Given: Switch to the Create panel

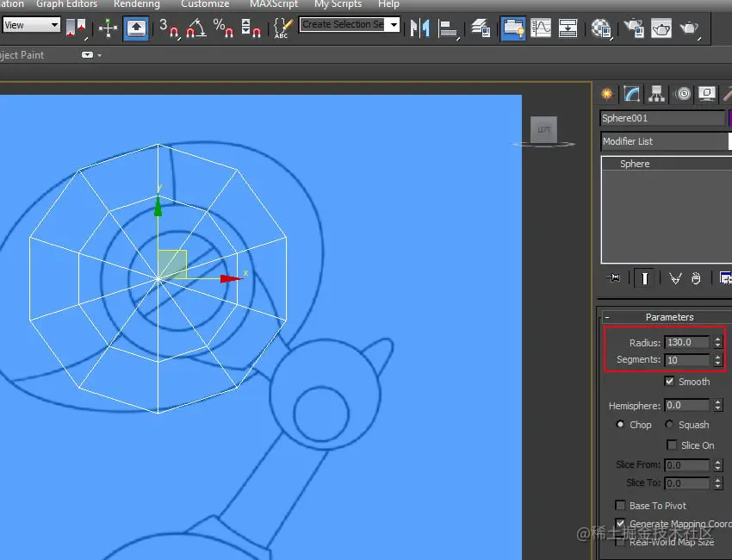Looking at the screenshot, I should [606, 94].
